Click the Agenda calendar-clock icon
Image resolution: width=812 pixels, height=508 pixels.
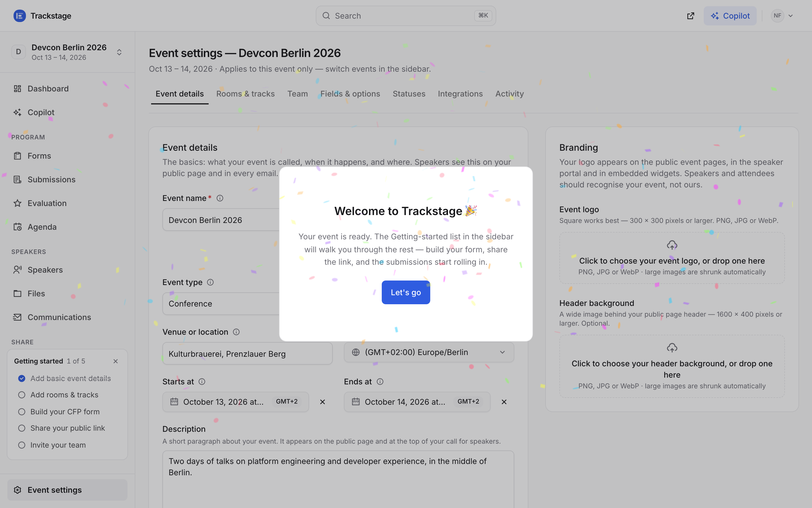[17, 227]
